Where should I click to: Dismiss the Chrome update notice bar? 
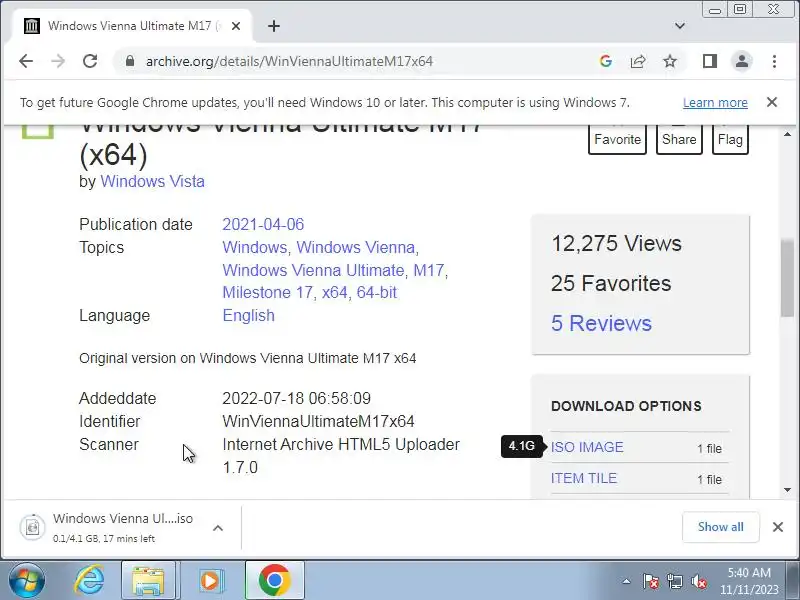coord(772,103)
